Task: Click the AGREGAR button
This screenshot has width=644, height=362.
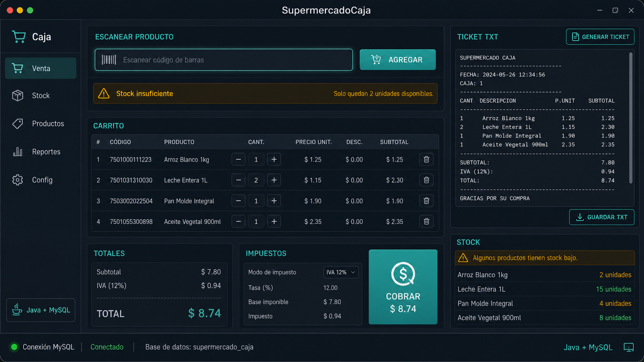Action: (397, 60)
